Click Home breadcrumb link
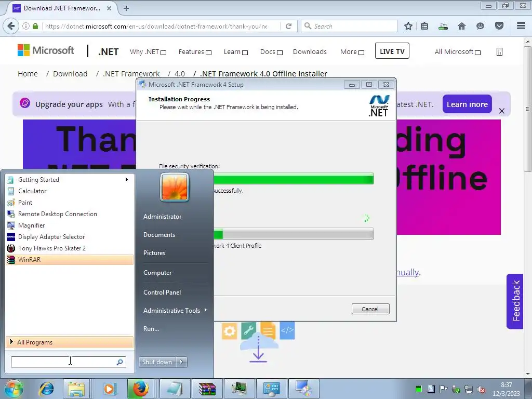Image resolution: width=532 pixels, height=399 pixels. 28,74
